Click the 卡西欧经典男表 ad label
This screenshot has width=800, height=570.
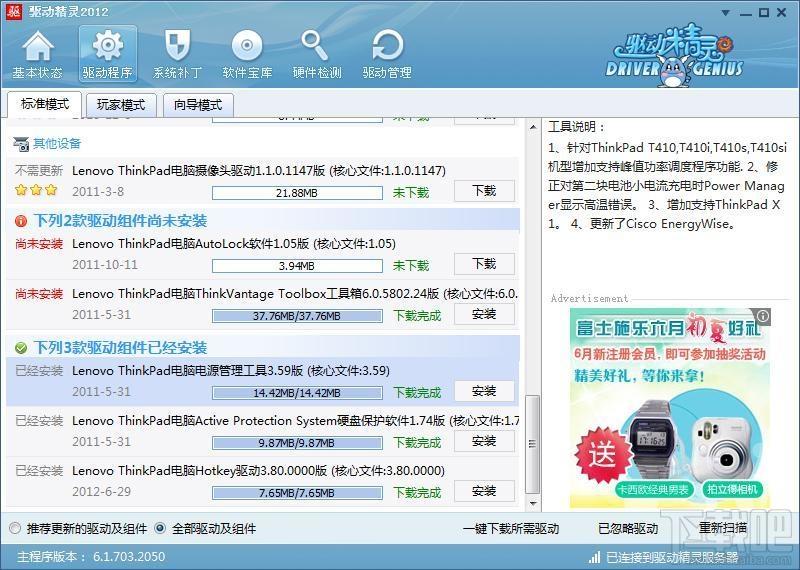(x=653, y=490)
